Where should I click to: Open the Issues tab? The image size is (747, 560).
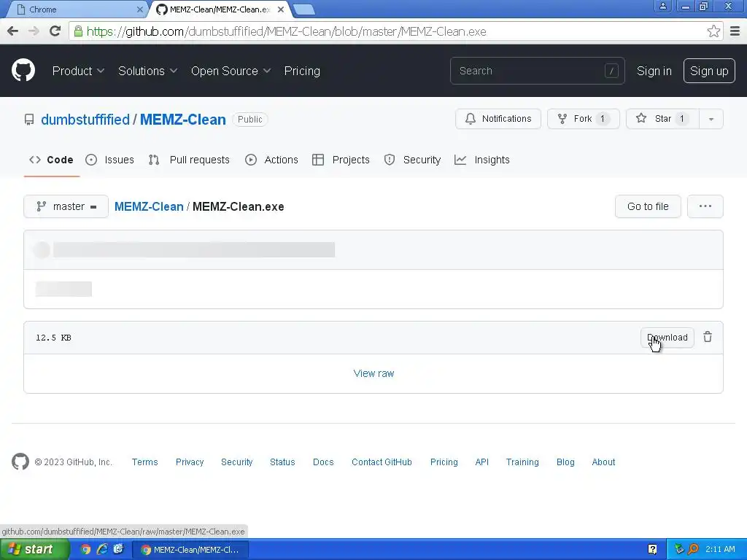109,160
